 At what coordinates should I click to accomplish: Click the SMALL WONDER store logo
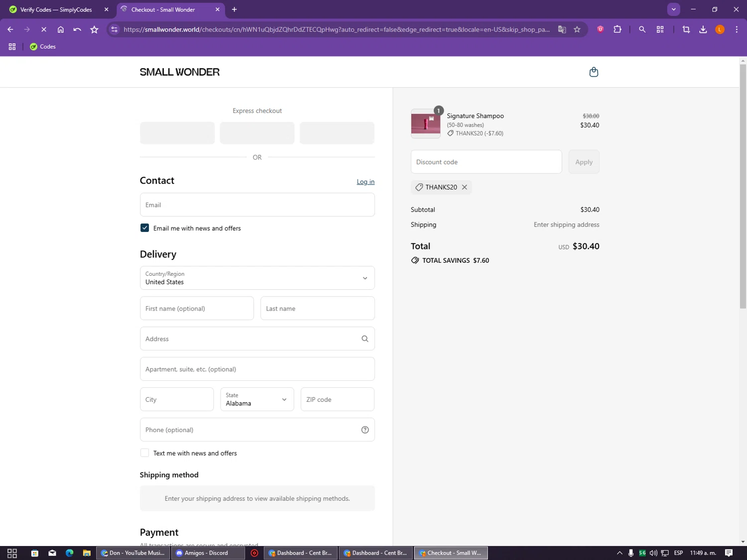[x=179, y=72]
